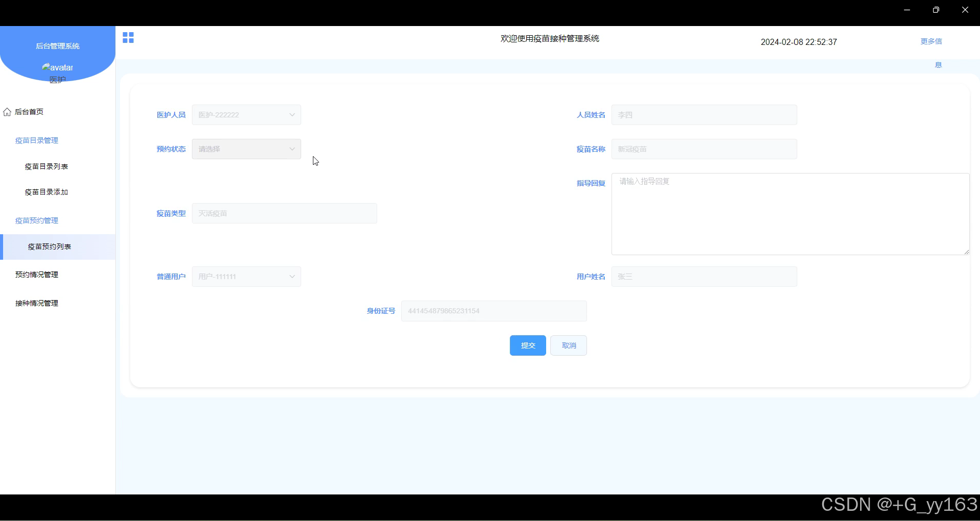Click the 用户姓名 input field
Viewport: 980px width, 521px height.
704,277
